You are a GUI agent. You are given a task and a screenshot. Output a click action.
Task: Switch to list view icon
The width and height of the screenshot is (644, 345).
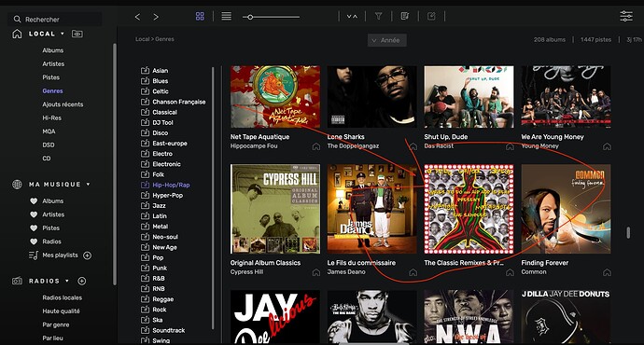[226, 17]
